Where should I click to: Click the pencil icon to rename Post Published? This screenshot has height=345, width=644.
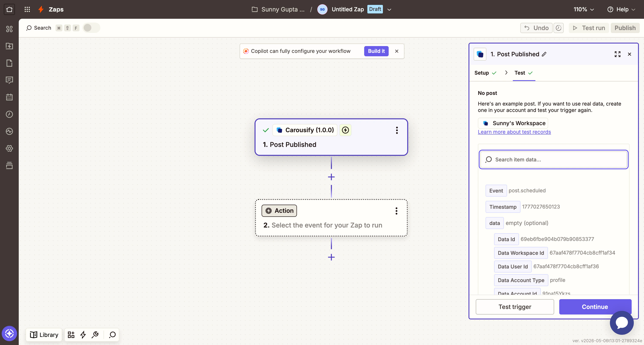tap(544, 54)
